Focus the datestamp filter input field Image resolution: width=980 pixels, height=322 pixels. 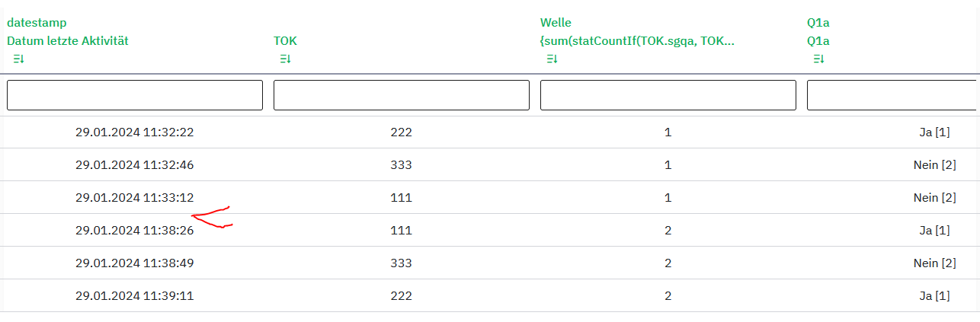click(135, 95)
